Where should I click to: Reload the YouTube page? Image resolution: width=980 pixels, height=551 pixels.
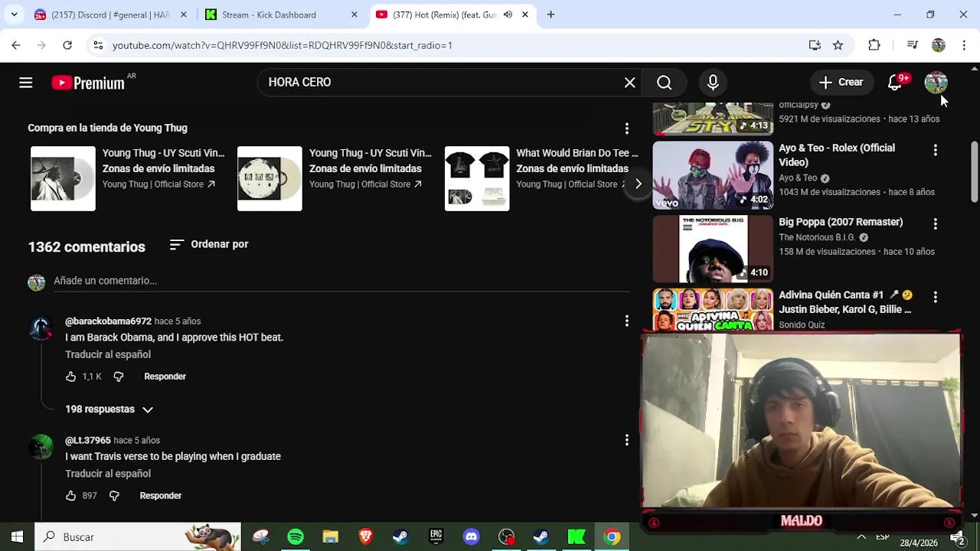coord(67,45)
